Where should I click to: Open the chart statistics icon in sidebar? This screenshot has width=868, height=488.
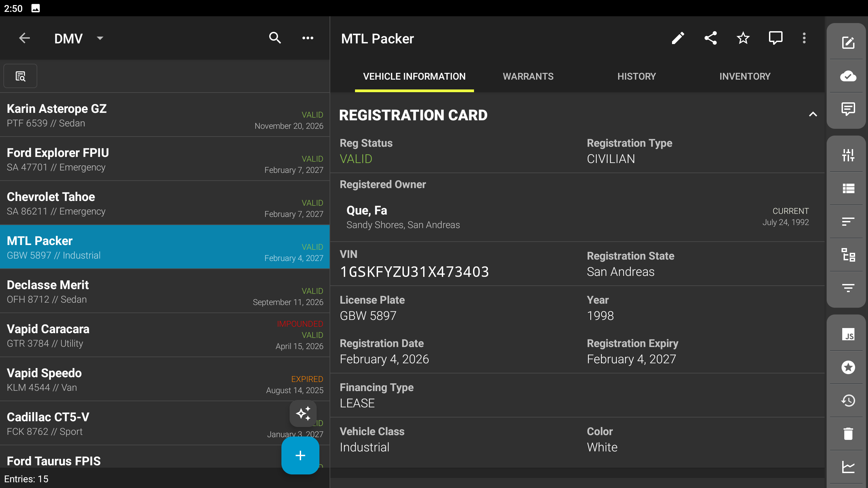pyautogui.click(x=848, y=467)
